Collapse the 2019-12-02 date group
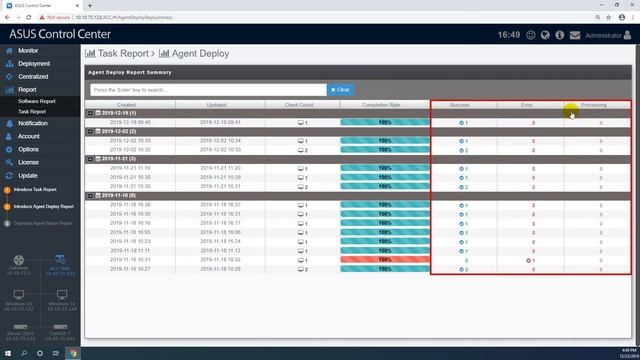The height and width of the screenshot is (360, 640). pos(90,131)
